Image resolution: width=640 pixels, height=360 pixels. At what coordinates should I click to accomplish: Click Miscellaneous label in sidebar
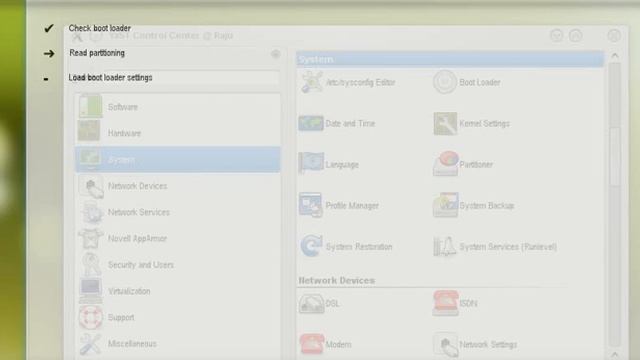132,344
